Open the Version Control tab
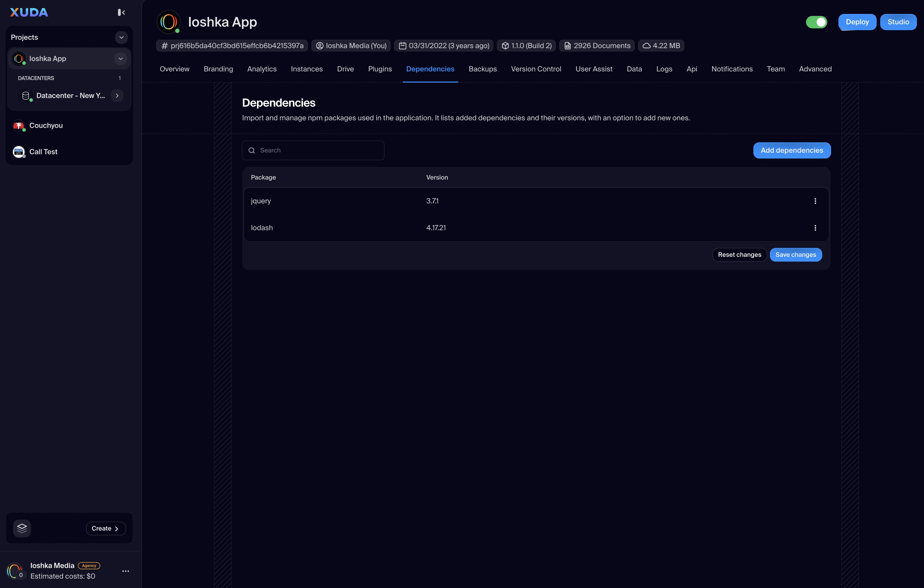The image size is (924, 588). [x=536, y=69]
